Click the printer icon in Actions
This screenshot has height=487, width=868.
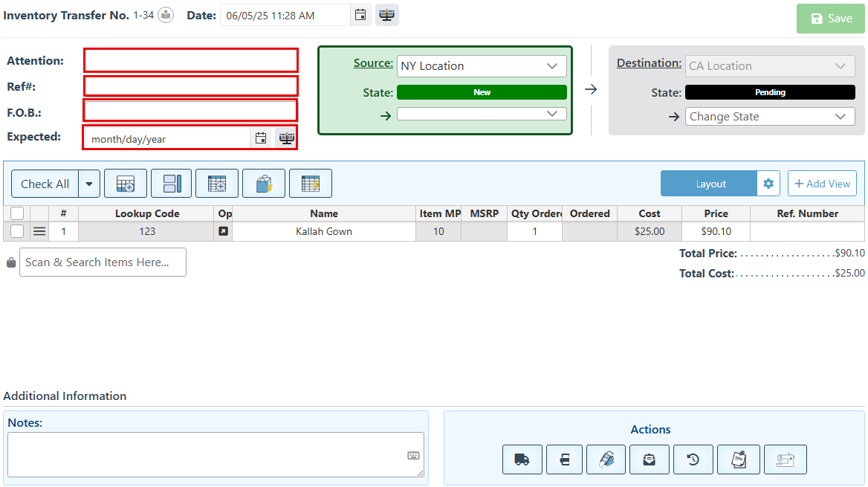[x=565, y=459]
